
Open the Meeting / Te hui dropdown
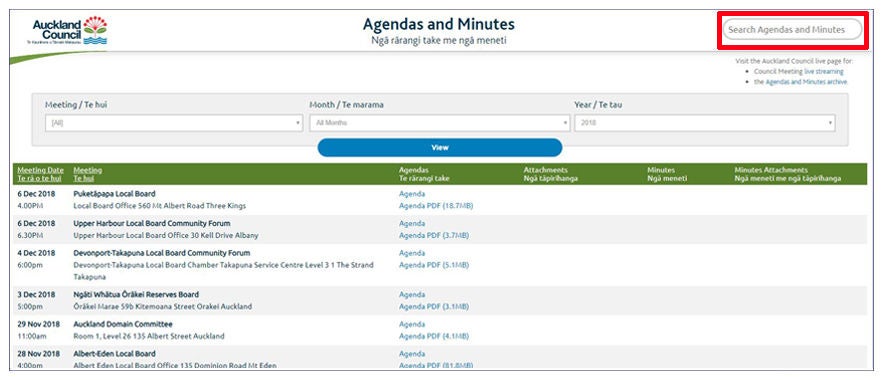[174, 123]
